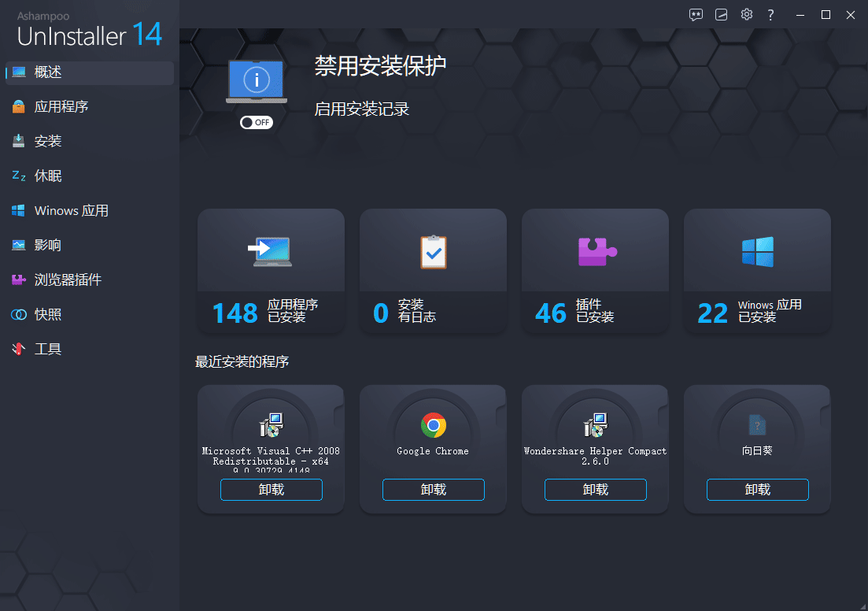Go to the 安装 install section
Screen dimensions: 868x611
(90, 141)
